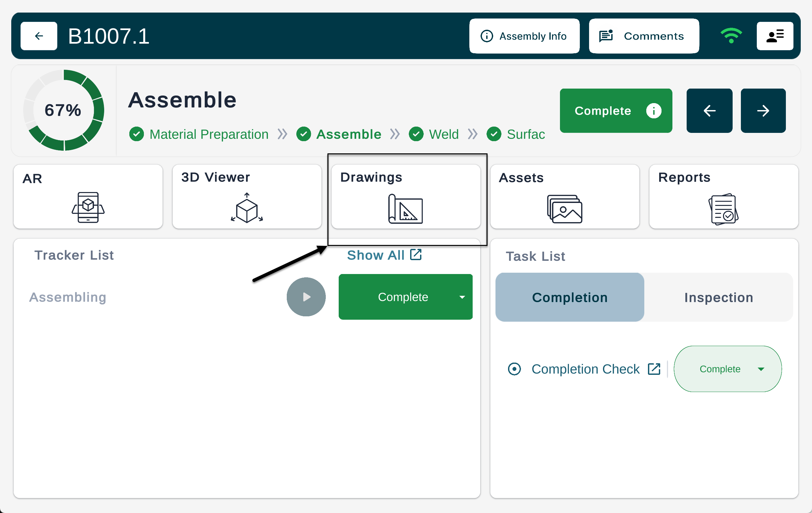Select the Completion Check radio button
Image resolution: width=812 pixels, height=513 pixels.
514,369
